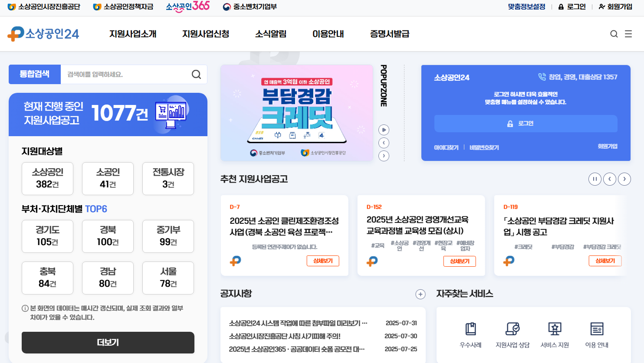Open the 소상공인365 site link
The image size is (644, 363).
(187, 7)
